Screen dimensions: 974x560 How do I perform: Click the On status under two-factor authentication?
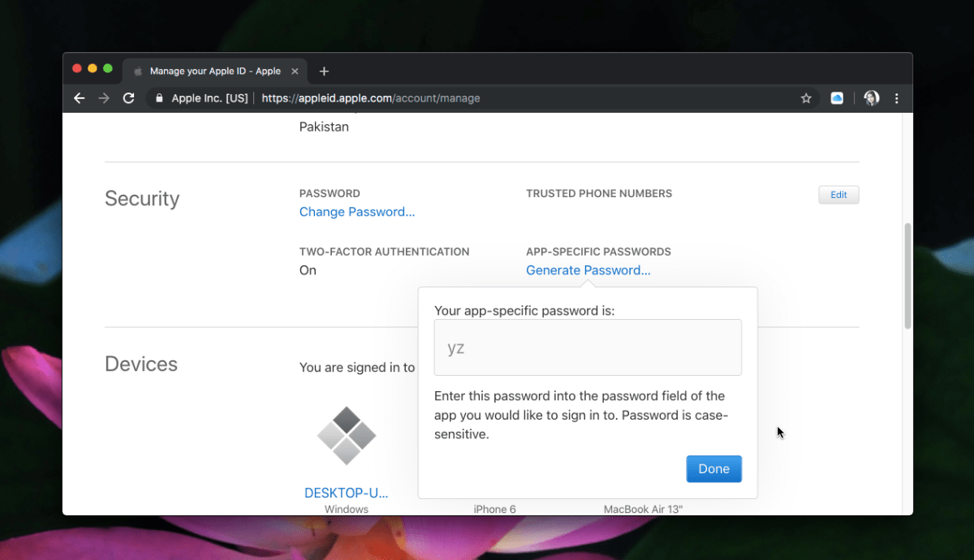[x=308, y=270]
